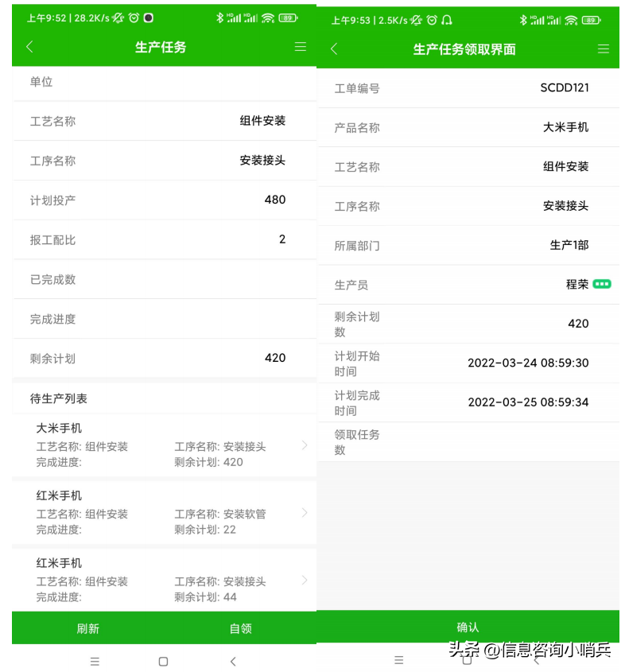The height and width of the screenshot is (672, 625).
Task: Tap Bluetooth icon on left status bar
Action: point(219,17)
